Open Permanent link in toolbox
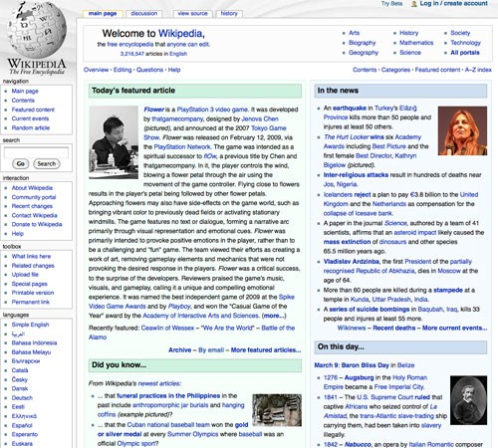Image resolution: width=498 pixels, height=448 pixels. click(x=30, y=302)
